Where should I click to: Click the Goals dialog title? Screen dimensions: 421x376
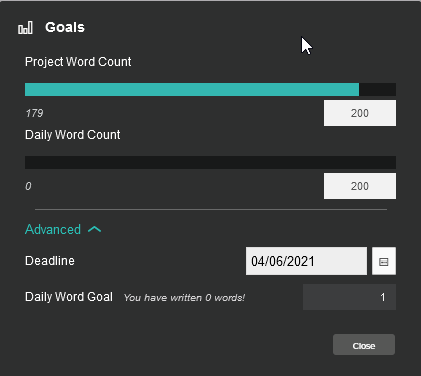pyautogui.click(x=65, y=27)
